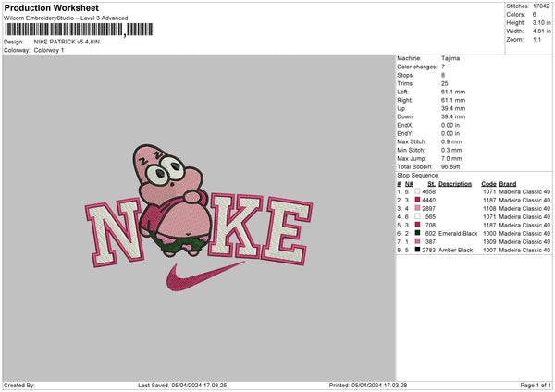Click the stitch count 2897 in row 3

[429, 208]
